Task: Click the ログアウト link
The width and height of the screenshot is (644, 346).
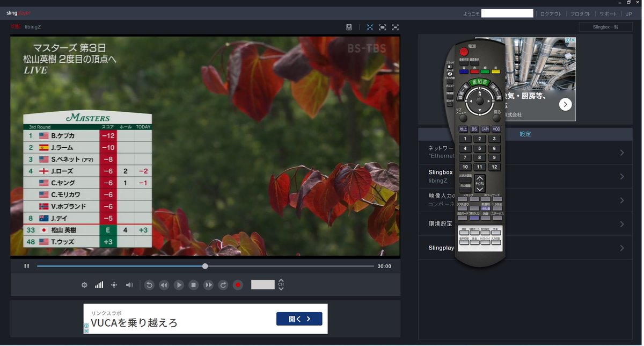Action: point(551,14)
